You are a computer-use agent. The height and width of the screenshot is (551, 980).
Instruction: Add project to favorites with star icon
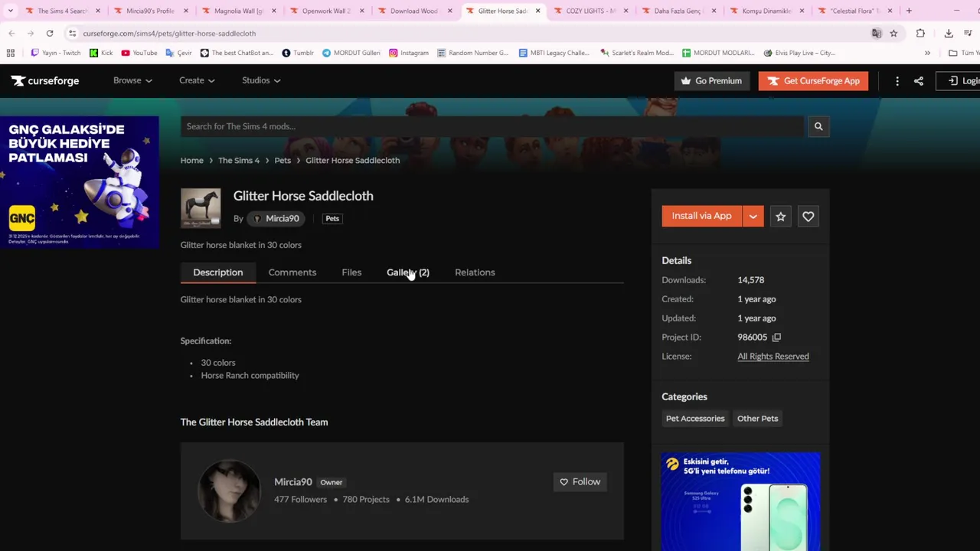point(780,217)
